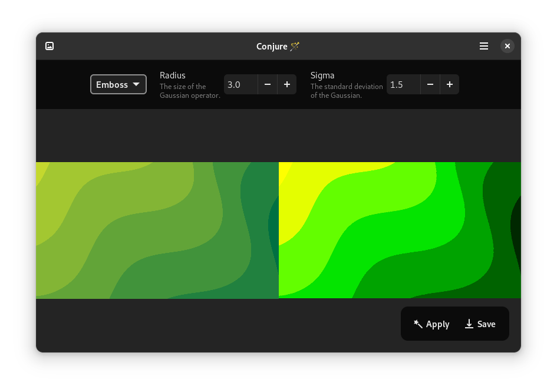Click the magic wand emoji in title

pos(295,46)
